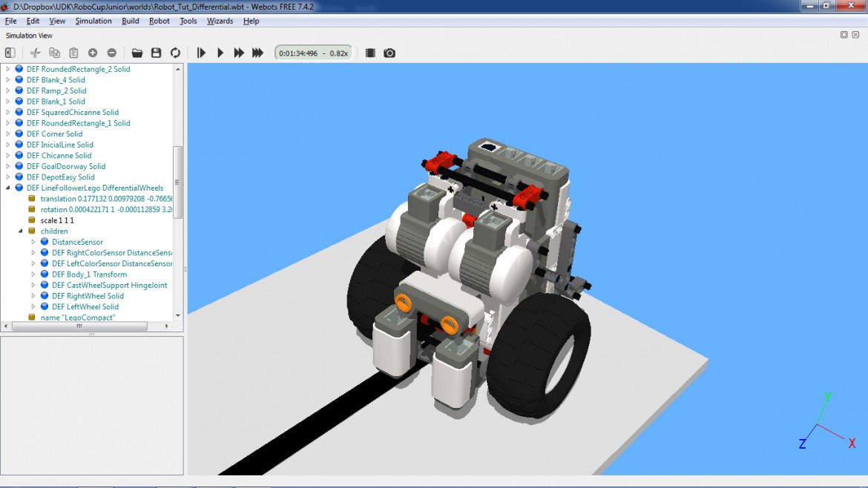This screenshot has width=868, height=488.
Task: Open a world file via folder icon
Action: (x=137, y=53)
